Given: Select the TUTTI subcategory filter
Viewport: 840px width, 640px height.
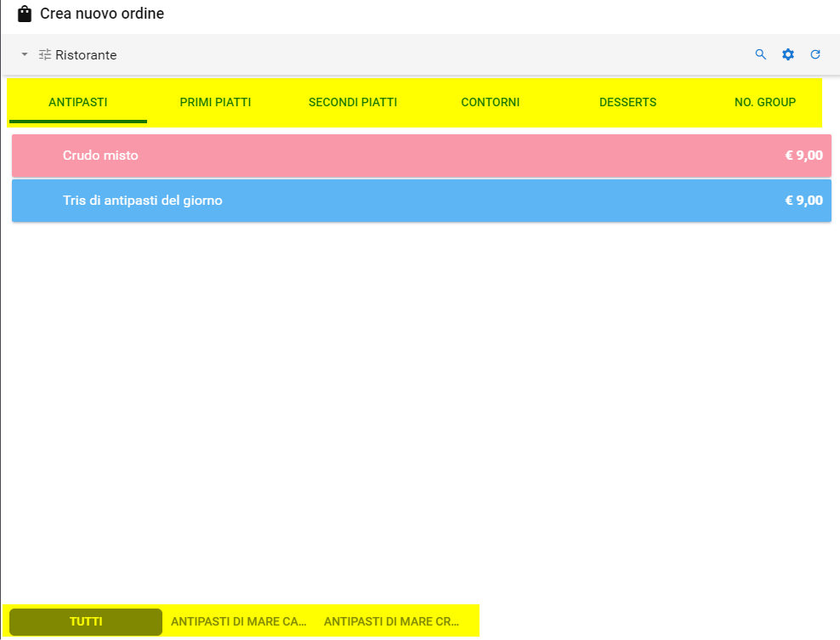Looking at the screenshot, I should pos(86,622).
